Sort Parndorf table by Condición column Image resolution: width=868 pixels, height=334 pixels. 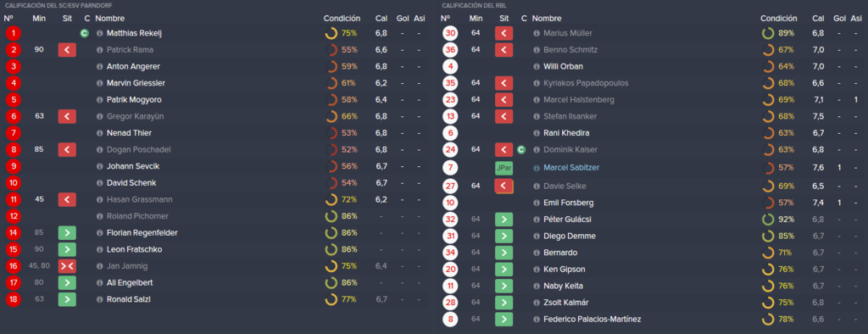point(342,19)
